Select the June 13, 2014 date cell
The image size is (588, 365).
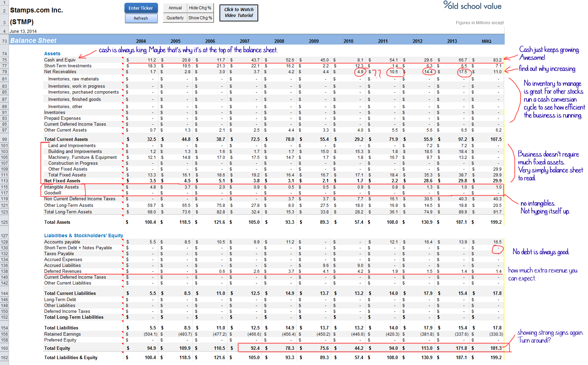pyautogui.click(x=23, y=31)
